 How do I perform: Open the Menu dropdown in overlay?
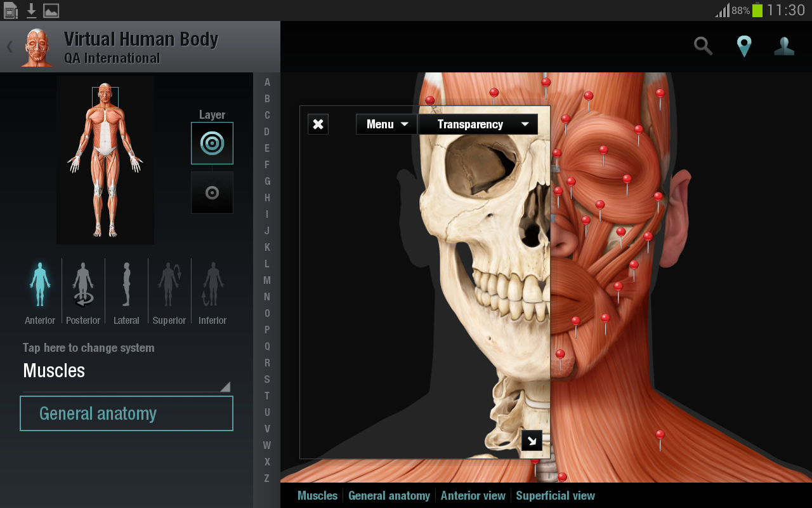click(x=386, y=124)
